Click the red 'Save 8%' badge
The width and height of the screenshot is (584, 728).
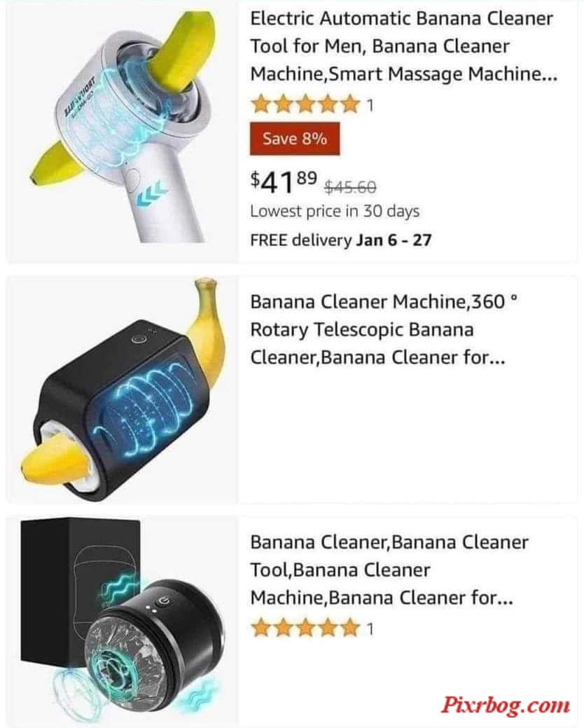[x=295, y=138]
